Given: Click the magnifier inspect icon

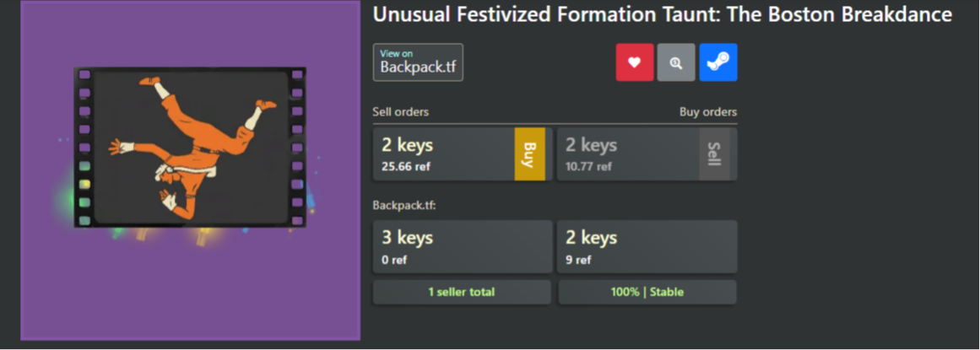Looking at the screenshot, I should (676, 62).
